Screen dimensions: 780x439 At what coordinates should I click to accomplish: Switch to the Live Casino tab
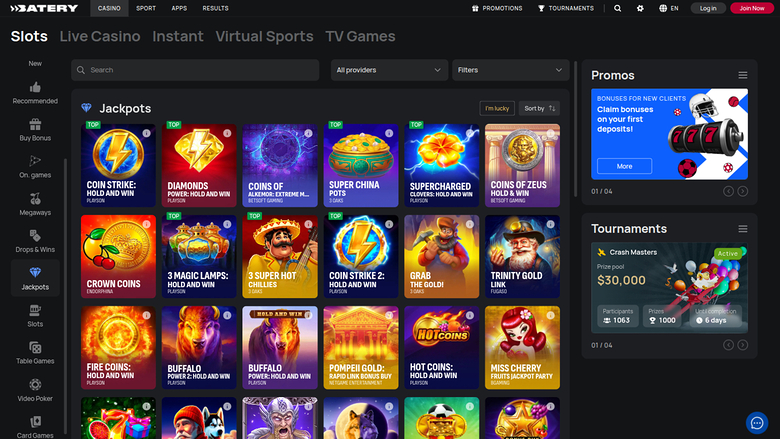tap(100, 37)
